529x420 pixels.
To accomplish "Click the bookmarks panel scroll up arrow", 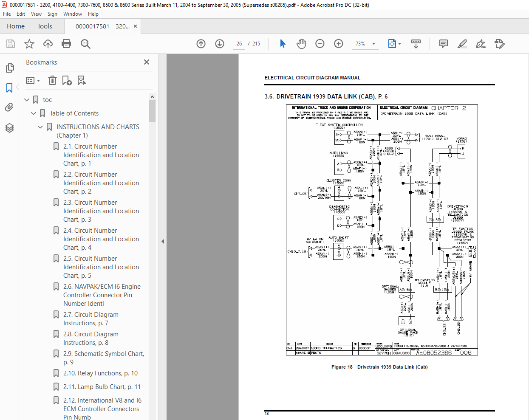I will click(x=152, y=97).
